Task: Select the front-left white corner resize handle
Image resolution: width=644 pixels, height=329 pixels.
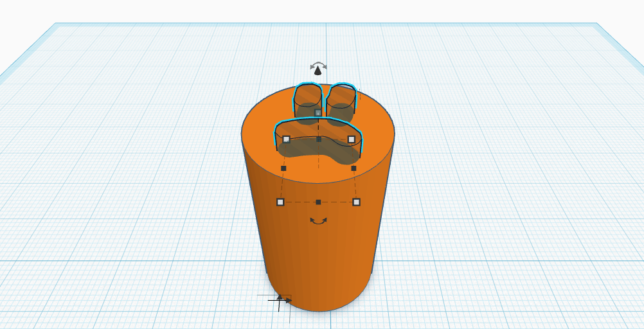Action: tap(280, 202)
